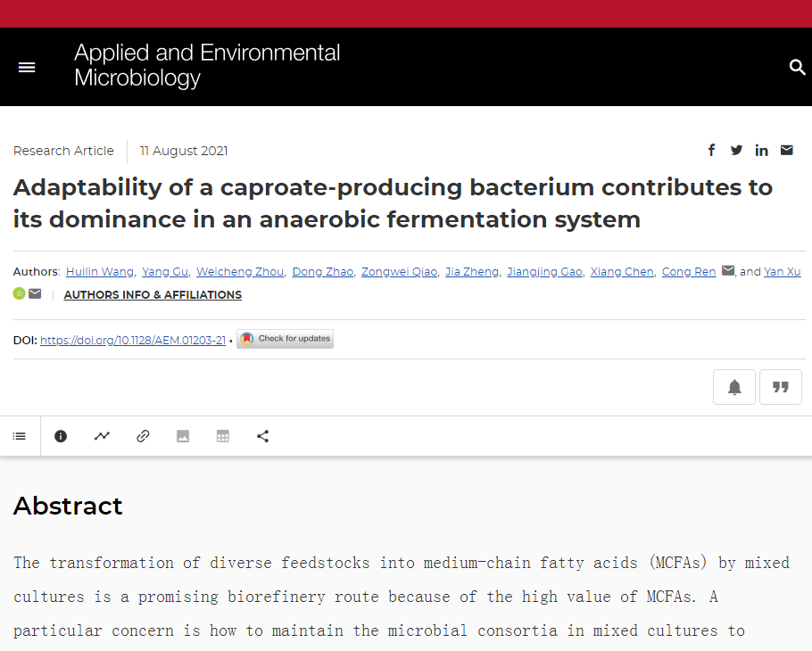Viewport: 812px width, 651px height.
Task: Expand Authors Info & Affiliations
Action: 153,295
